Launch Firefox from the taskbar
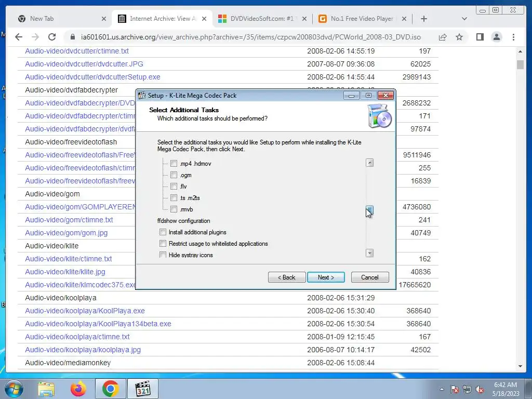532x399 pixels. click(78, 390)
